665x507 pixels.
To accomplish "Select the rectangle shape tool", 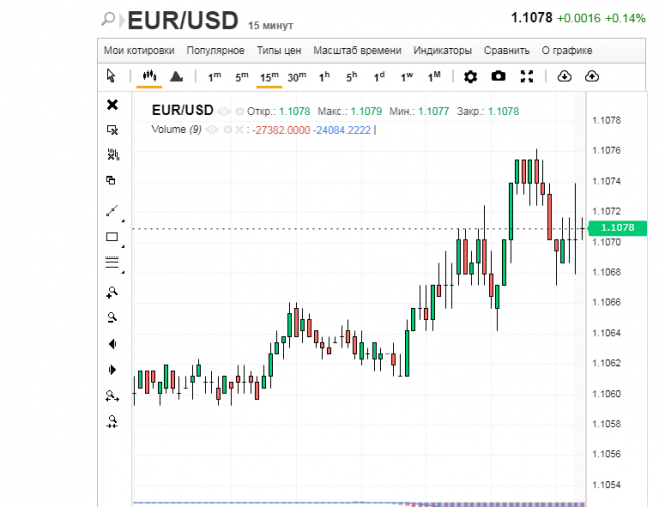I will pyautogui.click(x=112, y=237).
